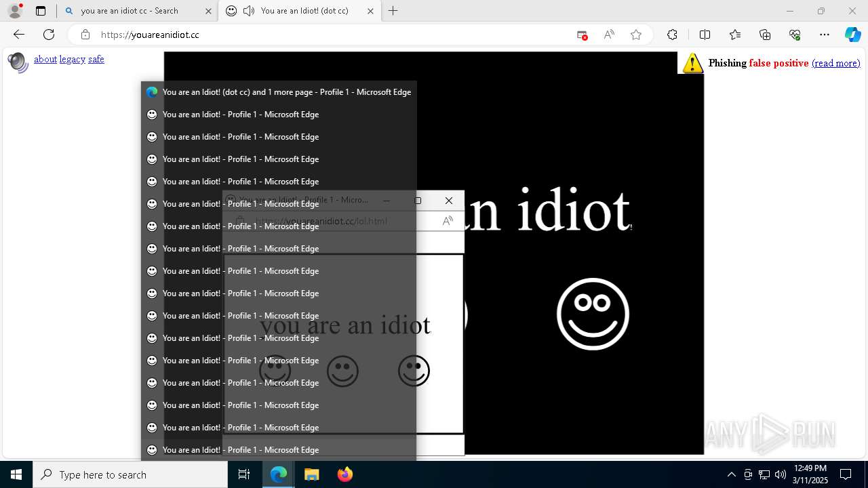Image resolution: width=868 pixels, height=488 pixels.
Task: Open Task View
Action: pyautogui.click(x=244, y=474)
